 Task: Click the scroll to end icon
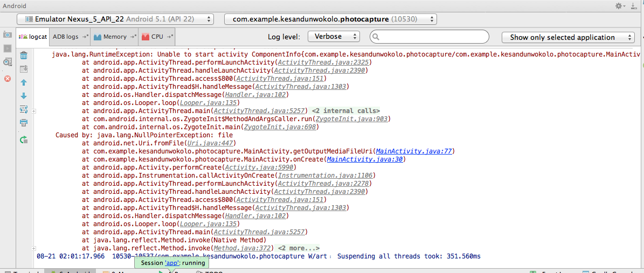[x=24, y=69]
